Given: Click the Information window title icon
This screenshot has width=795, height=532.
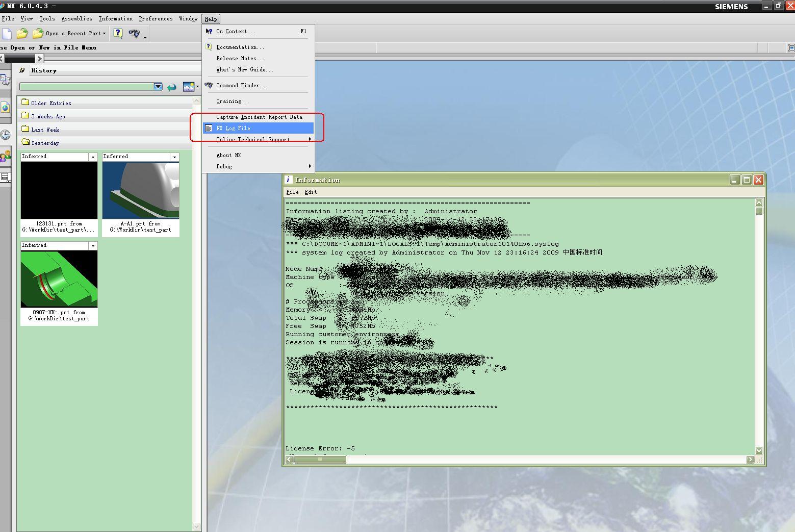Looking at the screenshot, I should [x=289, y=180].
